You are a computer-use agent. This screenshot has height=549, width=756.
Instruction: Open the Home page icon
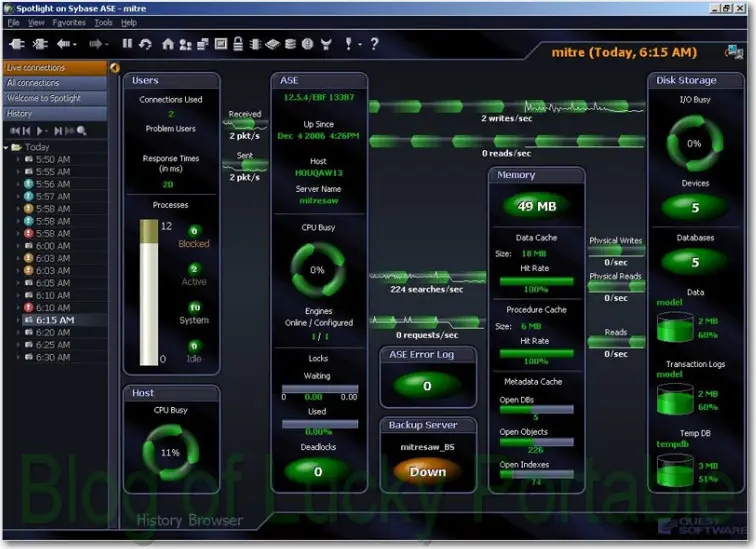[167, 44]
